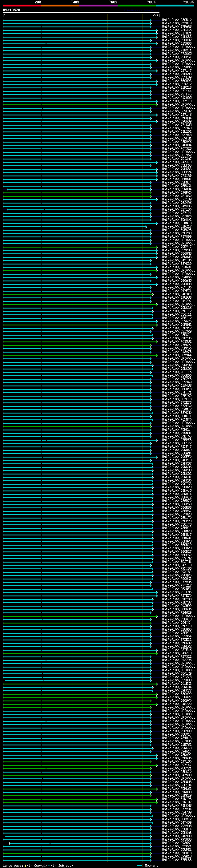197x868 pixels.
Task: Select label UniRef100_Q86R67
Action: (177, 511)
